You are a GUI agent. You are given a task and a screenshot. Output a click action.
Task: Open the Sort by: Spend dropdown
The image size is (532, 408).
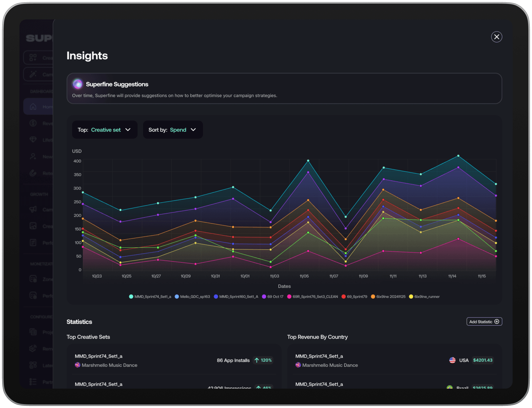pyautogui.click(x=173, y=130)
